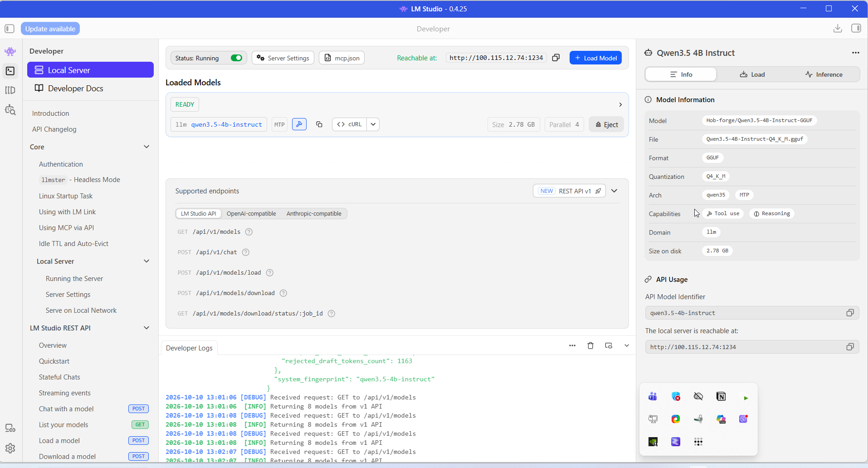The image size is (868, 468).
Task: Open Developer Docs in sidebar
Action: pos(90,89)
